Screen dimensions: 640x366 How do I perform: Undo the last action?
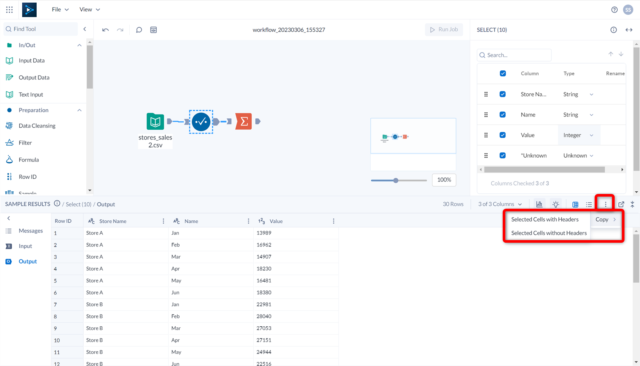(105, 30)
